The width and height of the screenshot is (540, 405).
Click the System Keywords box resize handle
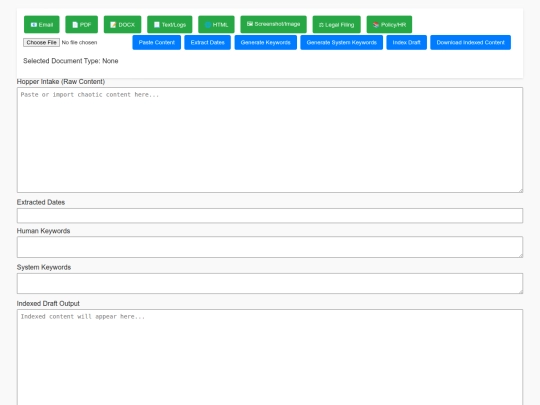tap(520, 291)
